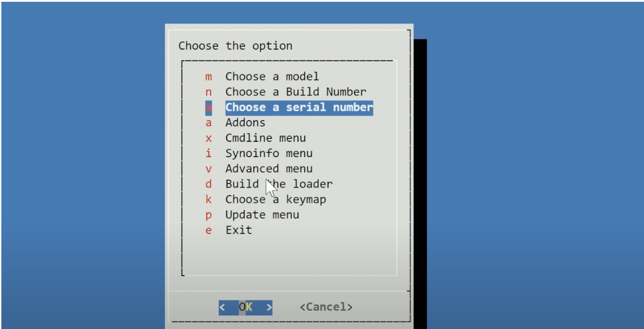Click the red 'n' hotkey letter
The height and width of the screenshot is (329, 644).
[x=209, y=92]
